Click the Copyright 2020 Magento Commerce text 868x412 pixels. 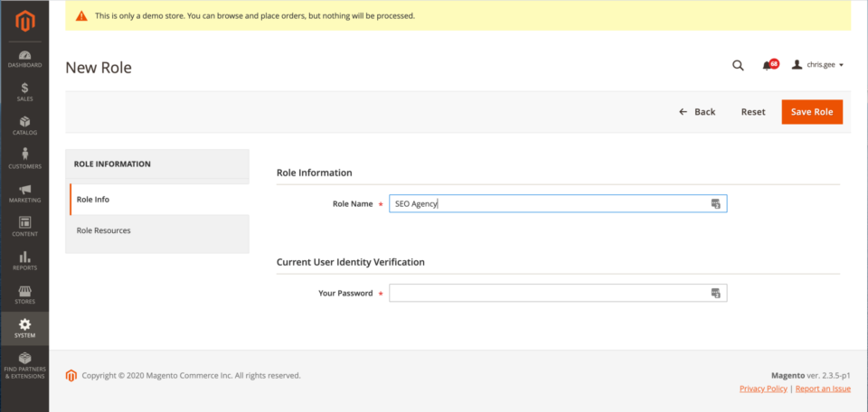[191, 376]
